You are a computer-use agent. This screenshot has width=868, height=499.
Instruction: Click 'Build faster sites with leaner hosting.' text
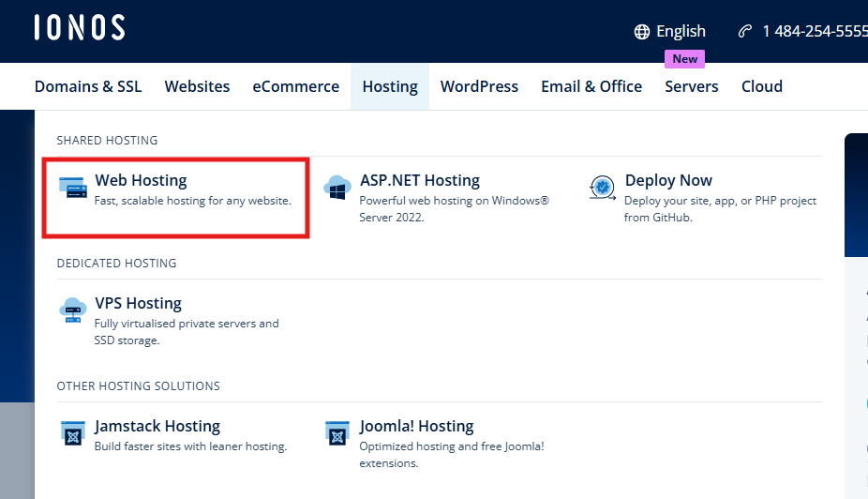coord(190,446)
